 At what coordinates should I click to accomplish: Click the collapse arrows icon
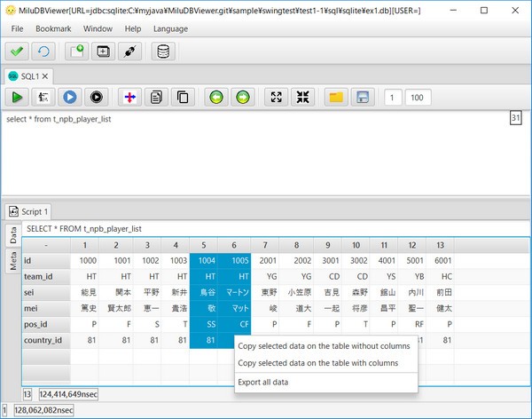pyautogui.click(x=301, y=97)
